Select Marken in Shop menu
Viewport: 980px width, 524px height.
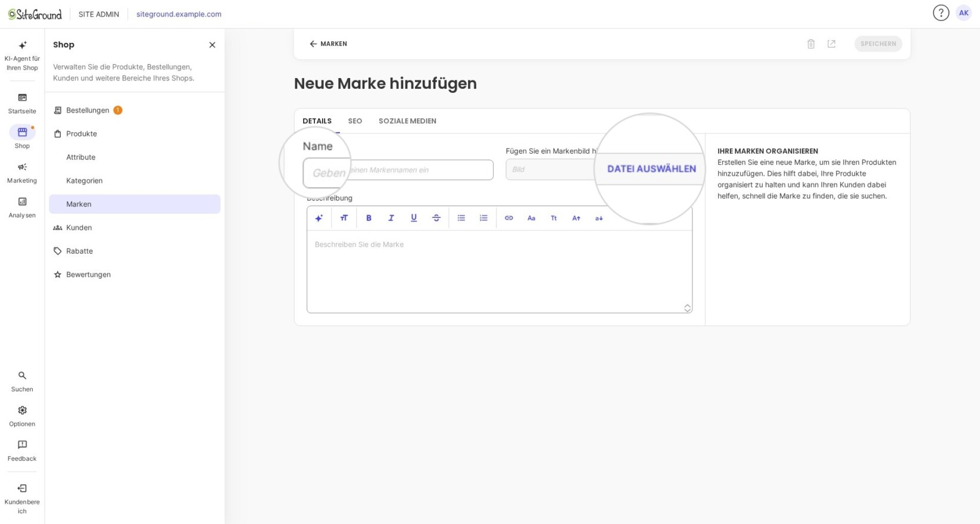pos(135,204)
